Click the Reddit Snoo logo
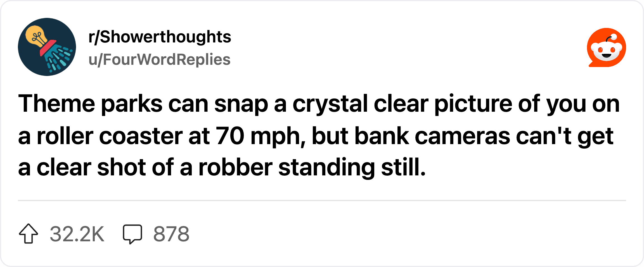Image resolution: width=644 pixels, height=267 pixels. pyautogui.click(x=606, y=47)
